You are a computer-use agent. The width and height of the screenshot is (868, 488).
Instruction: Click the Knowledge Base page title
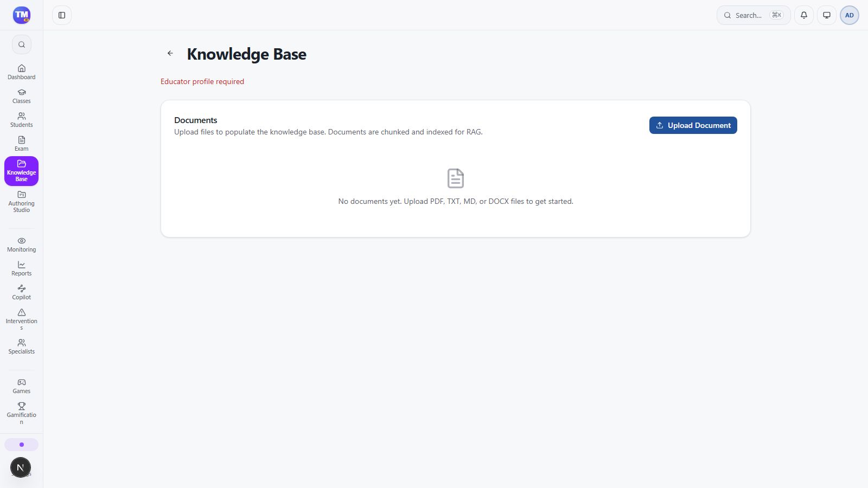[x=247, y=54]
